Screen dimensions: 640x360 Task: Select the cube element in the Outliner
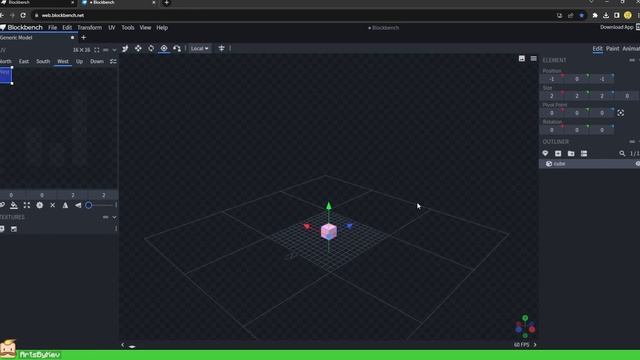pos(590,164)
